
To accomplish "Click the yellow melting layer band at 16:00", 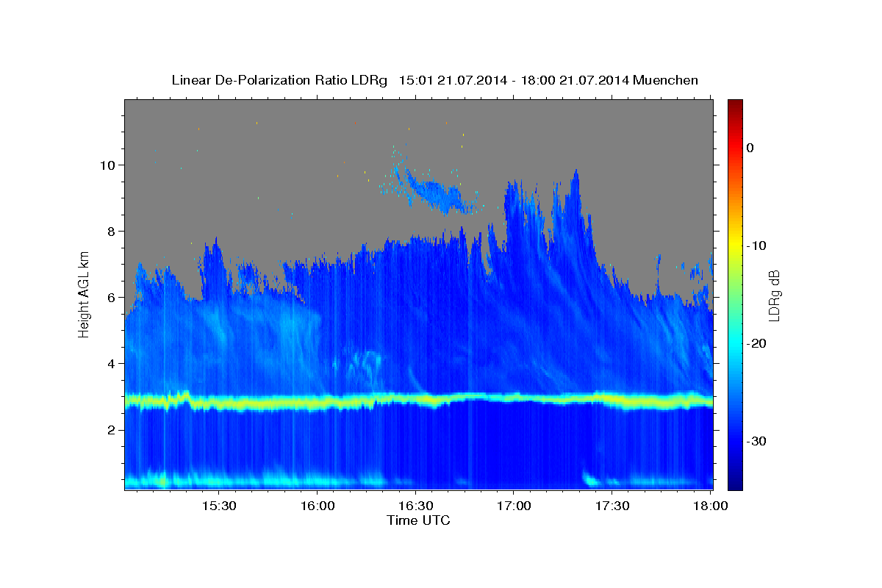I will click(x=318, y=403).
